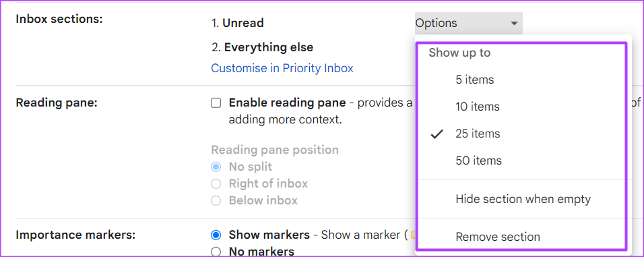This screenshot has width=644, height=257.
Task: Enable the reading pane checkbox
Action: [x=216, y=103]
